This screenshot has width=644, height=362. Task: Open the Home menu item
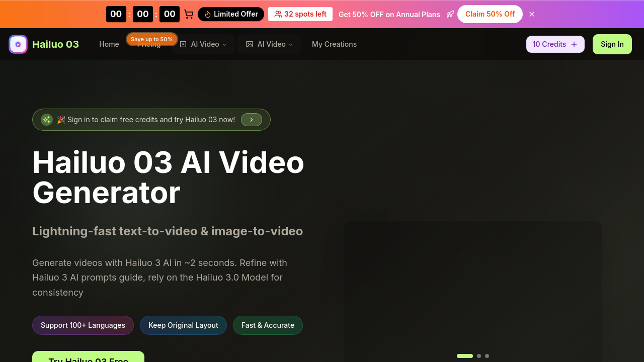click(x=109, y=44)
